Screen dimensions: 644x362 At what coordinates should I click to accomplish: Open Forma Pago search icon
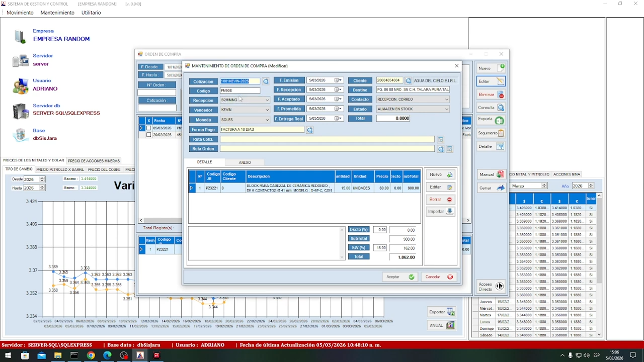coord(309,130)
